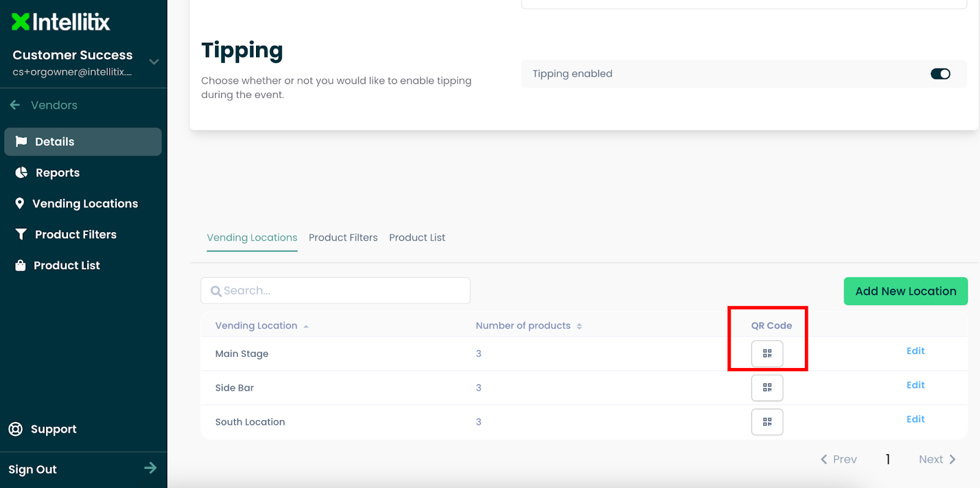Click the Add New Location button
Image resolution: width=980 pixels, height=488 pixels.
[905, 291]
